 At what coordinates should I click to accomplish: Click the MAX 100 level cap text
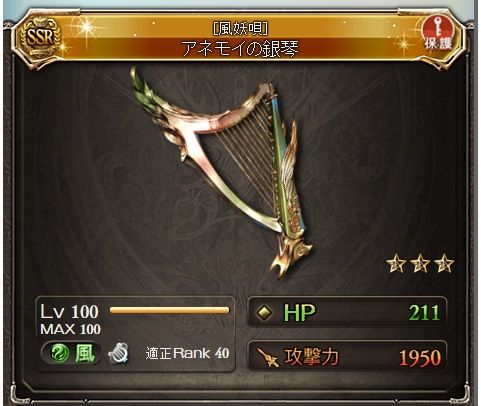(x=70, y=329)
